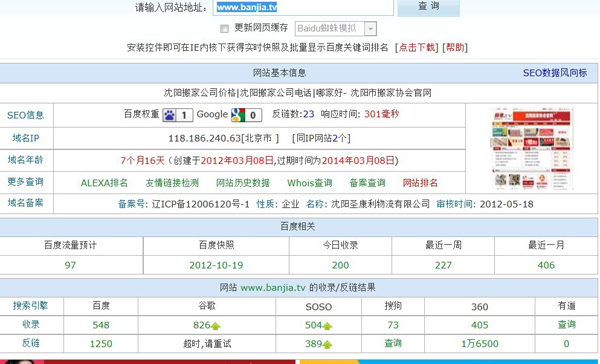Click the 超时,请重试 retry text

207,344
